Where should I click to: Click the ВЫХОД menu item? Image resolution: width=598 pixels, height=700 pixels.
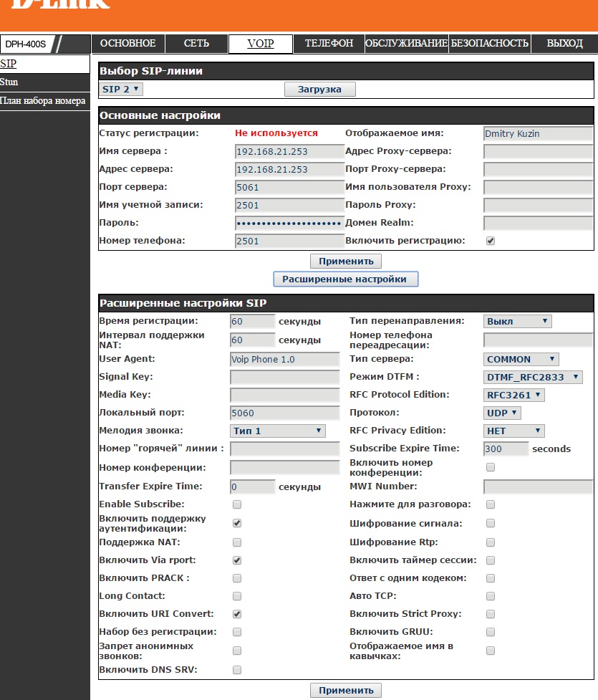[x=564, y=44]
